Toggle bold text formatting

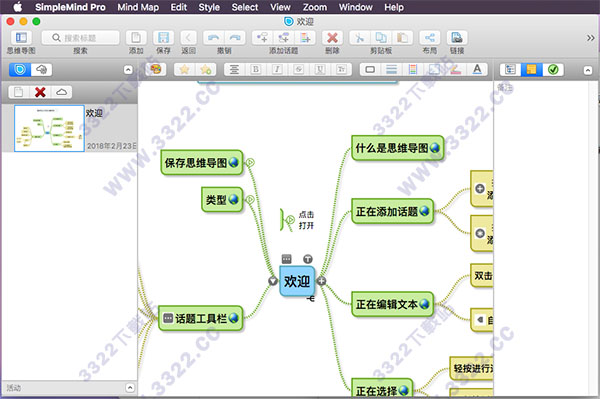coord(256,69)
